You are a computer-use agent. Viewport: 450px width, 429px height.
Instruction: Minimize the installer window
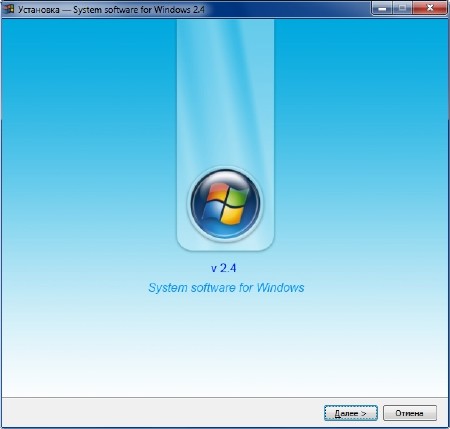click(x=383, y=8)
